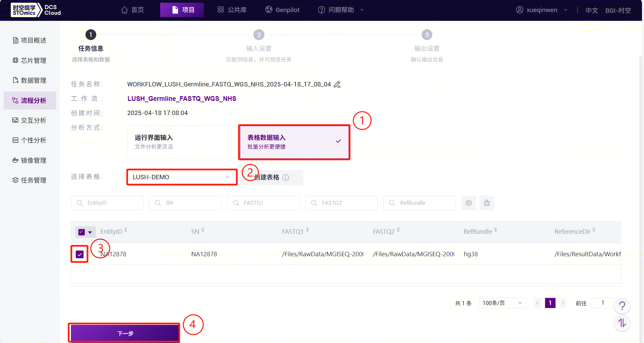Switch language via 中文
Screen dimensions: 644x343
[592, 10]
